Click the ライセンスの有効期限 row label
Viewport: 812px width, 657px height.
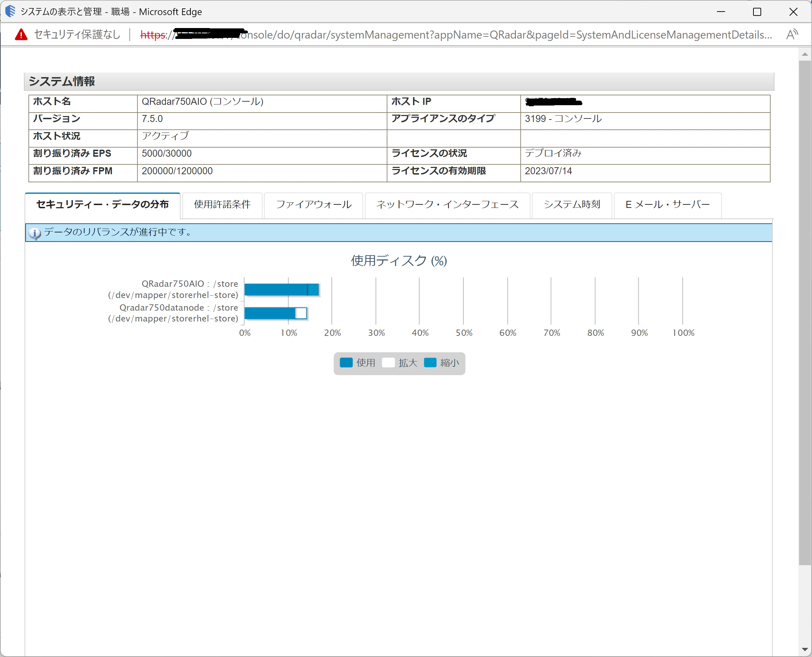pyautogui.click(x=439, y=171)
